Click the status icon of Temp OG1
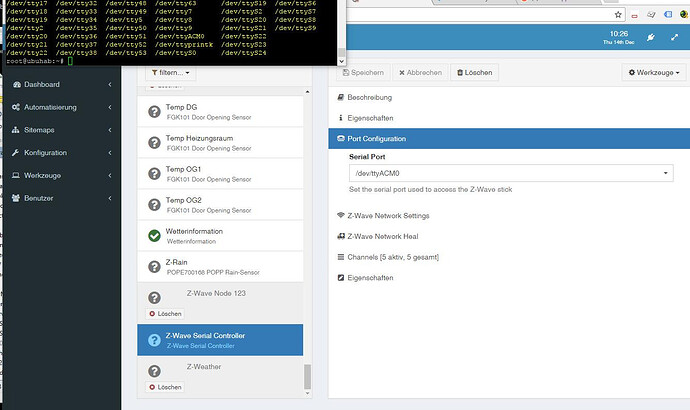The width and height of the screenshot is (690, 410). click(x=154, y=174)
